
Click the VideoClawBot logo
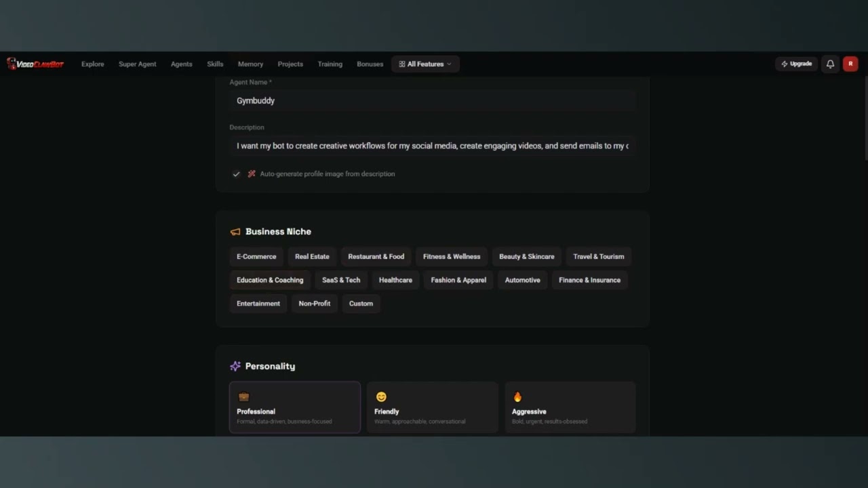coord(35,64)
